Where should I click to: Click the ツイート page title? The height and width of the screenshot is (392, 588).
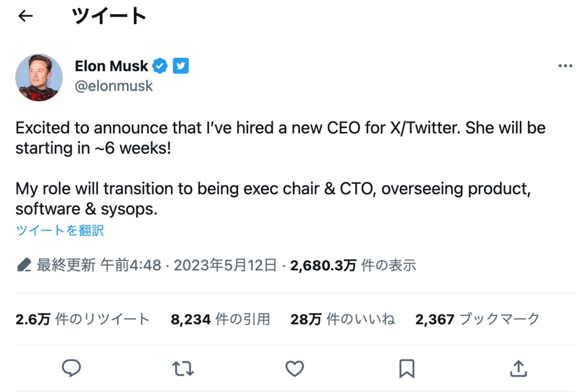(x=109, y=15)
